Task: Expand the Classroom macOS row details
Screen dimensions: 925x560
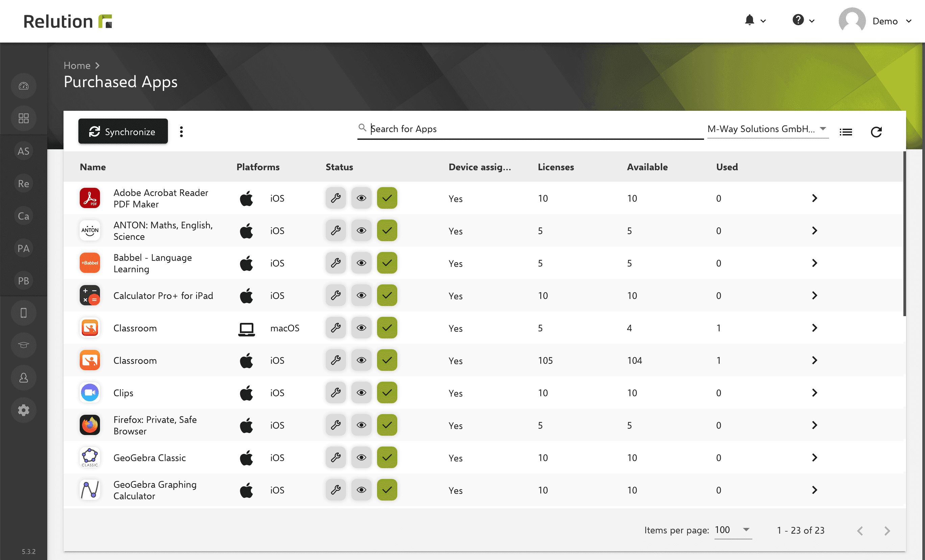Action: pyautogui.click(x=814, y=328)
